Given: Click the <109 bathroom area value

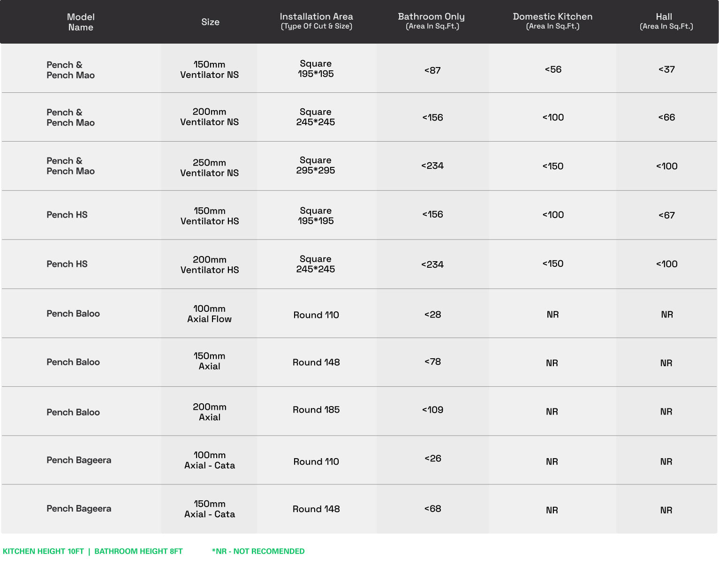Looking at the screenshot, I should (x=432, y=410).
